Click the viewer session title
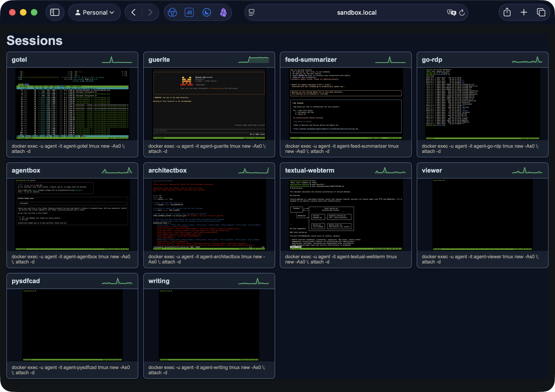Image resolution: width=555 pixels, height=392 pixels. pyautogui.click(x=432, y=170)
